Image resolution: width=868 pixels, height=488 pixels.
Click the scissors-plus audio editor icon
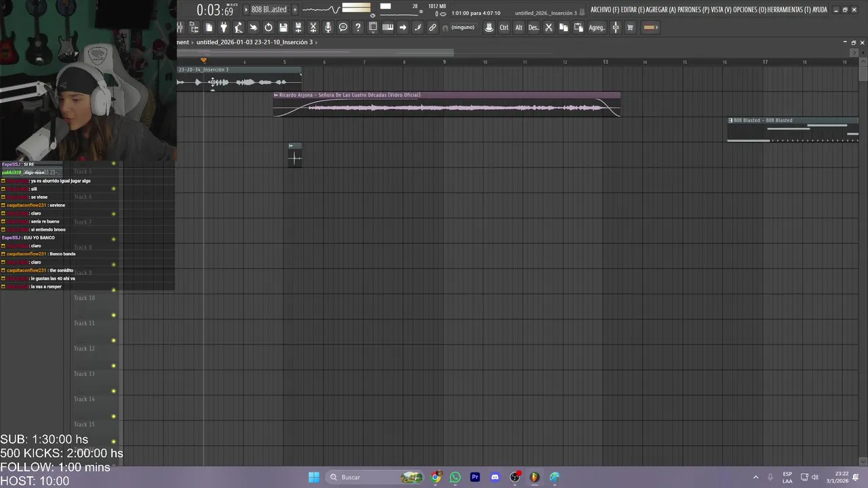pos(313,27)
